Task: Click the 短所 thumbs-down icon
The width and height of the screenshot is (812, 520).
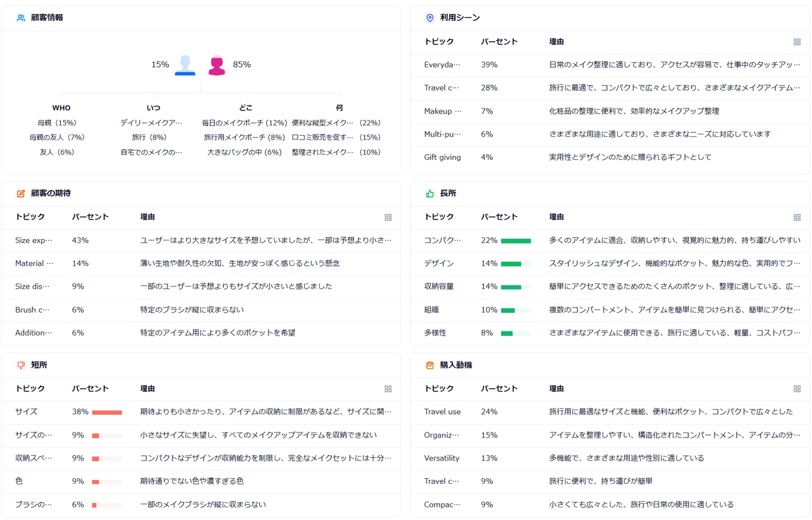Action: 21,365
